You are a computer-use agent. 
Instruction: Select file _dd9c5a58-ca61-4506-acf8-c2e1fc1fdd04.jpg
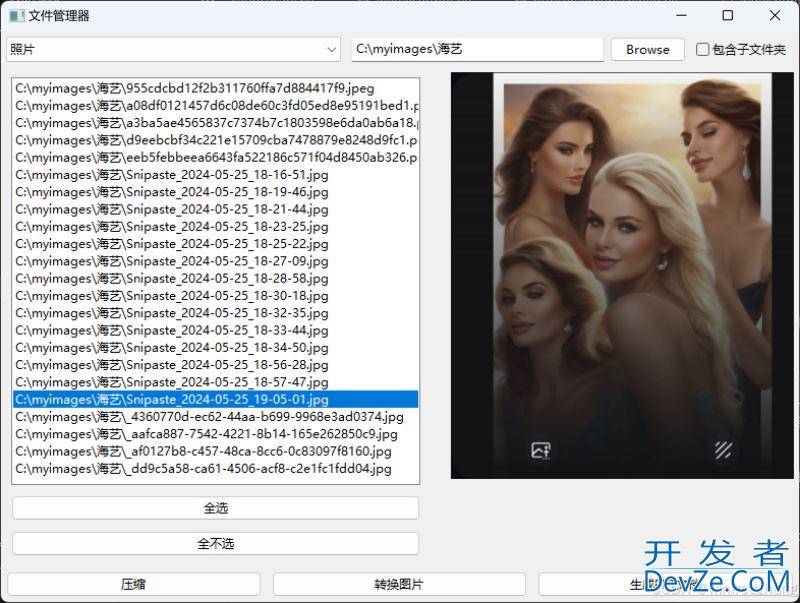204,468
